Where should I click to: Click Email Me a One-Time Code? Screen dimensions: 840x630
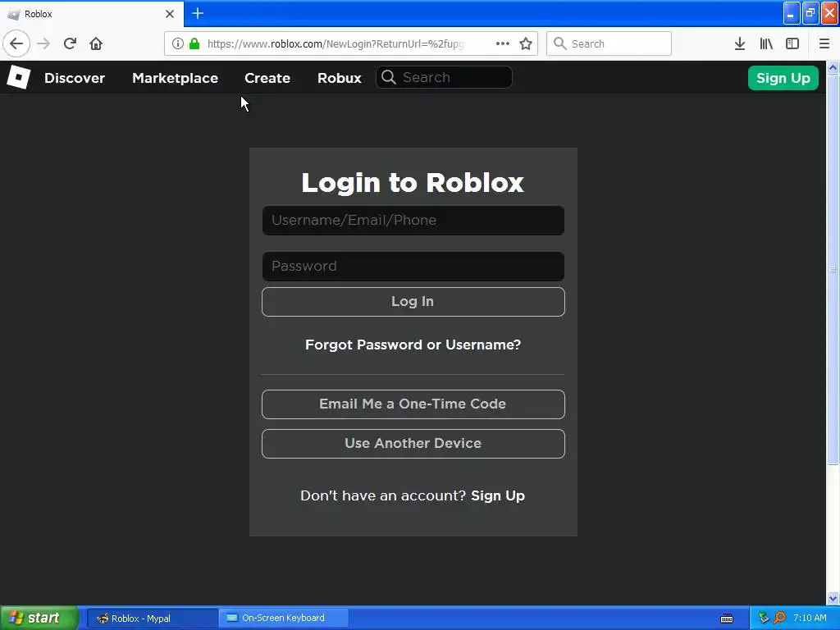point(413,404)
